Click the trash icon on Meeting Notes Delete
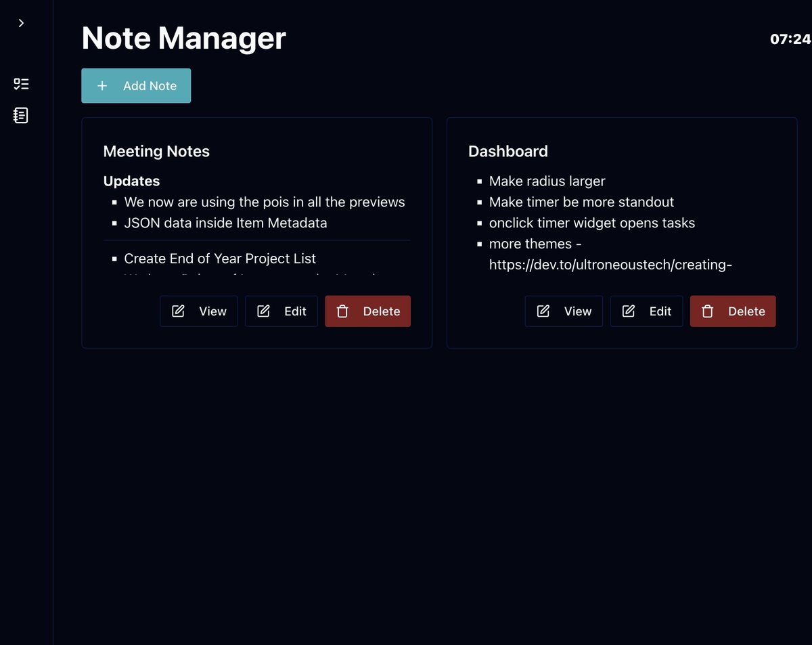The width and height of the screenshot is (812, 645). pos(342,311)
